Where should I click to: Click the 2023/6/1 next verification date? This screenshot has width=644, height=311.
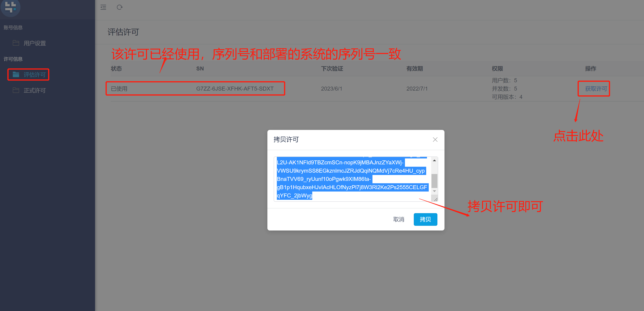click(x=331, y=89)
